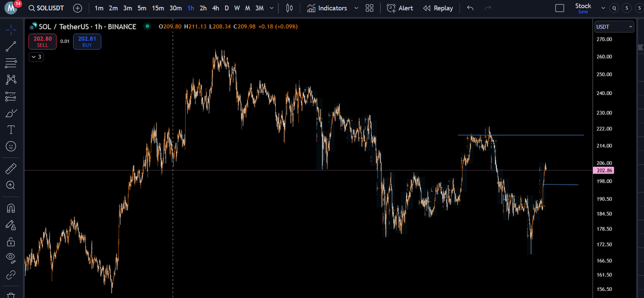Toggle magnet mode in the sidebar

click(x=11, y=208)
